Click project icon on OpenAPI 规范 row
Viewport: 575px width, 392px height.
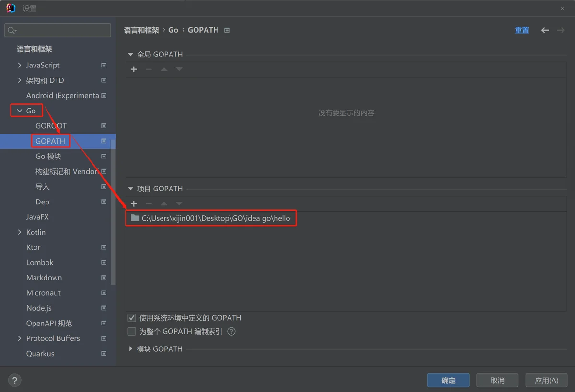(x=104, y=323)
